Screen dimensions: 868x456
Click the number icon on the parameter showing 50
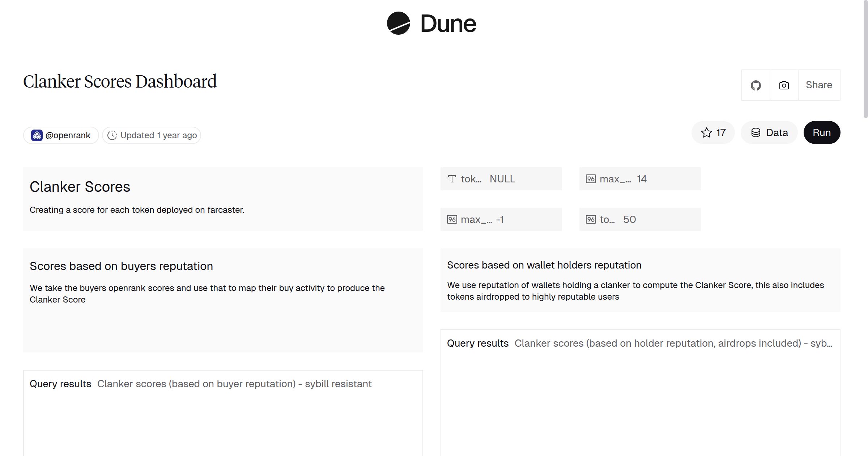(591, 219)
